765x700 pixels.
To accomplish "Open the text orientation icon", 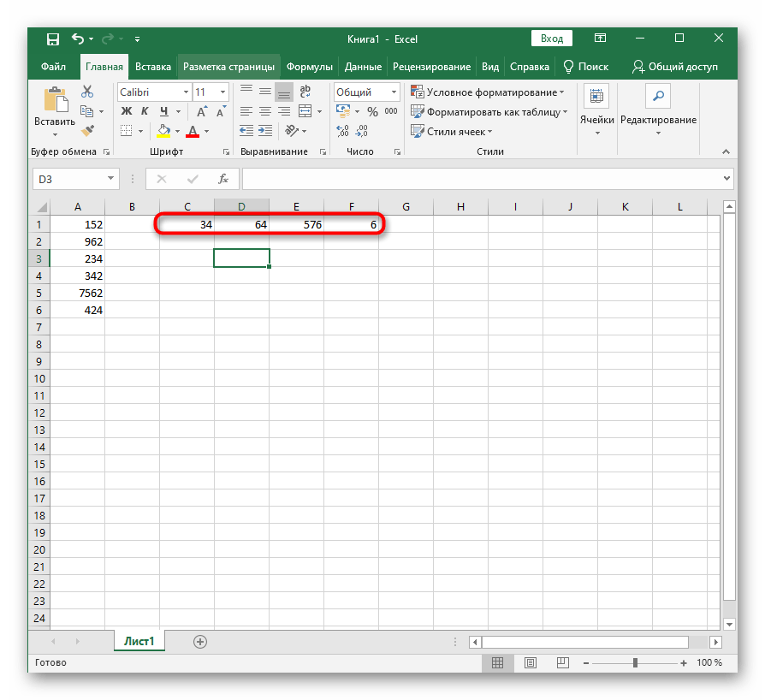I will [292, 130].
